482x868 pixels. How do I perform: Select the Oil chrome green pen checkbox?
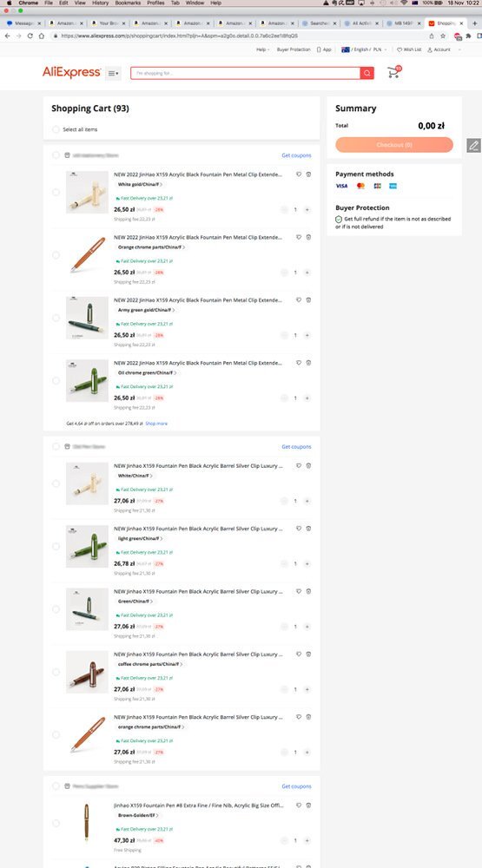point(56,381)
